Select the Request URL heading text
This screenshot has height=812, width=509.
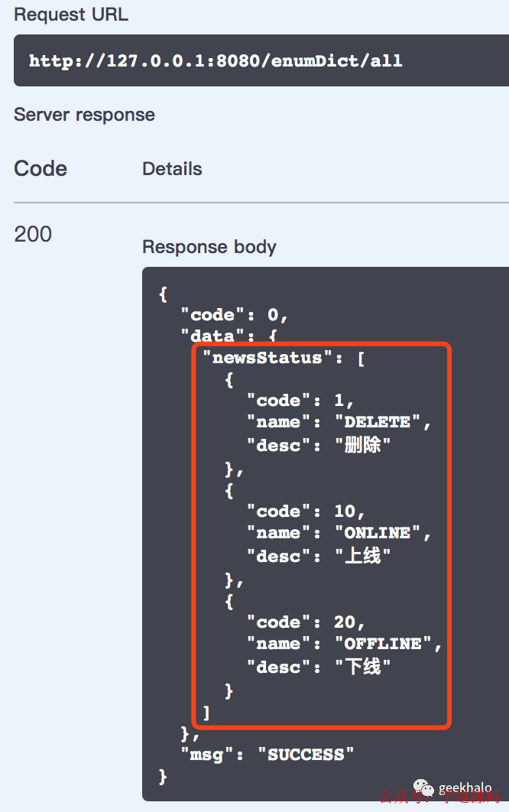click(71, 15)
